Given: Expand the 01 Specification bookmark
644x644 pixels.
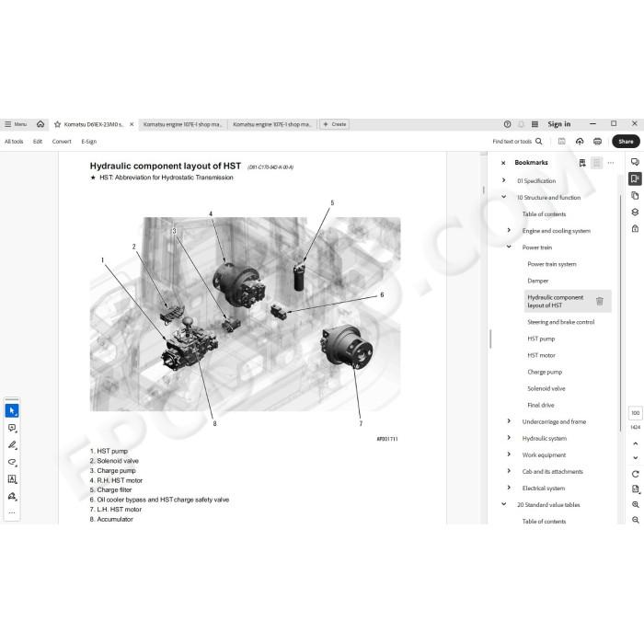Looking at the screenshot, I should point(503,180).
